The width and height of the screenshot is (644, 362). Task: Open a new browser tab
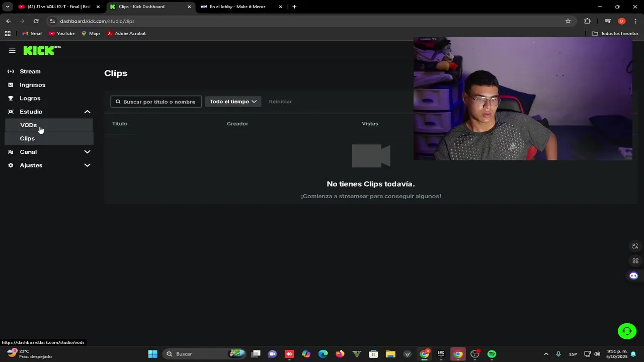[294, 7]
